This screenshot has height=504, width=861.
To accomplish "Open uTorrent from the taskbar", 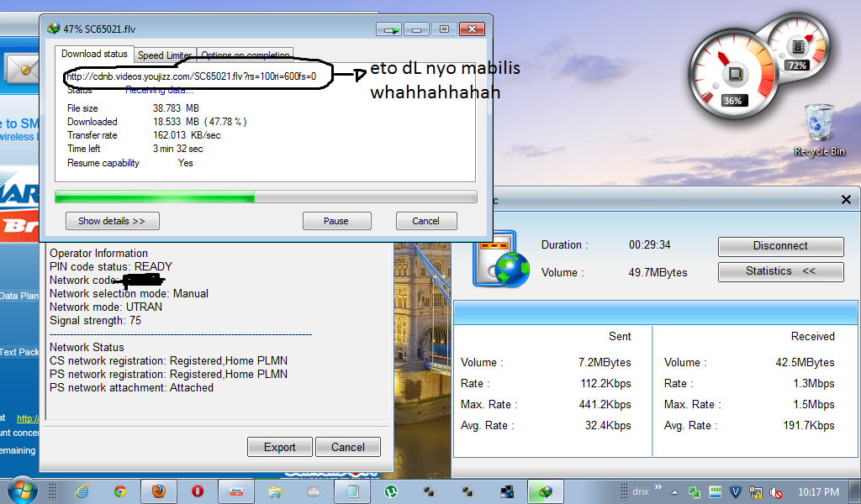I will 391,491.
